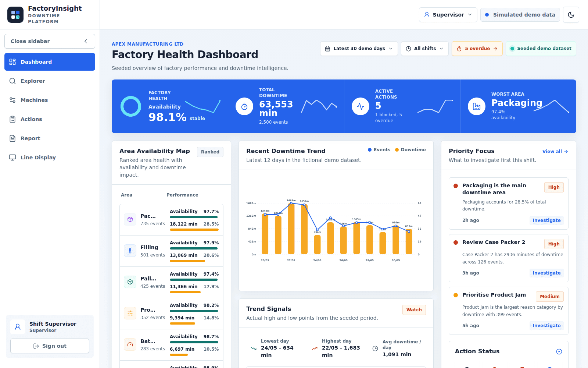
Task: Click the Avg downtime clock icon
Action: [x=375, y=348]
